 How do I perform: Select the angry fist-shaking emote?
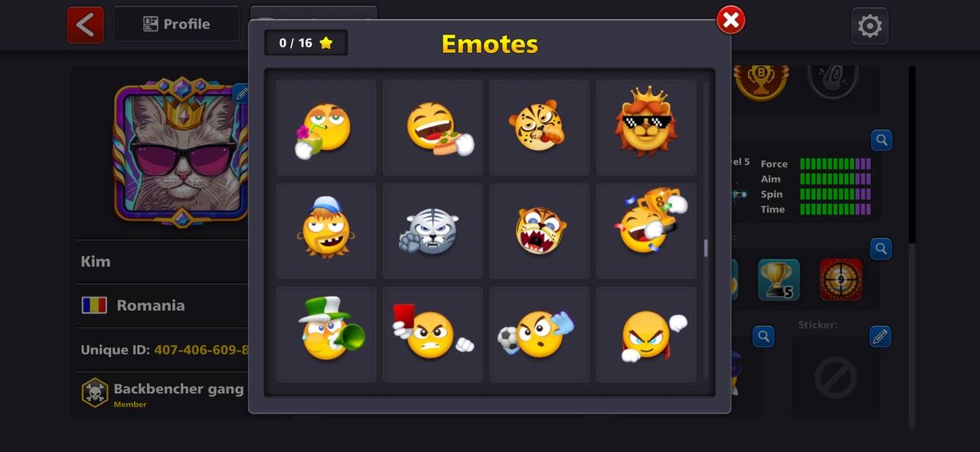646,334
